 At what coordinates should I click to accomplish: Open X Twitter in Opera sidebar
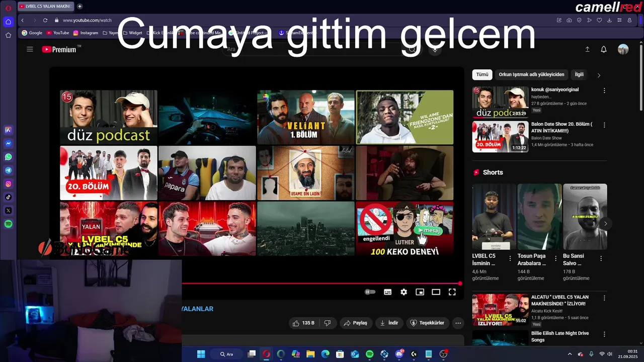pyautogui.click(x=8, y=211)
